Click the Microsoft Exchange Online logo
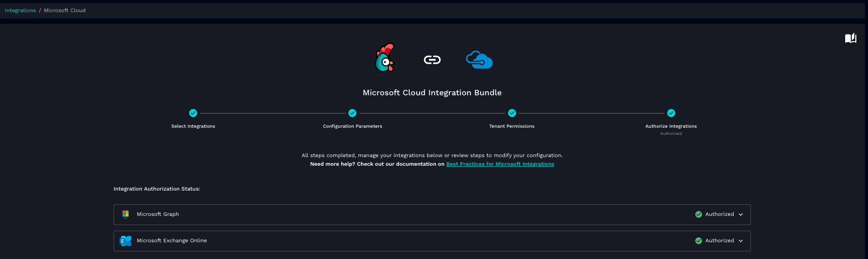This screenshot has width=868, height=259. 125,241
